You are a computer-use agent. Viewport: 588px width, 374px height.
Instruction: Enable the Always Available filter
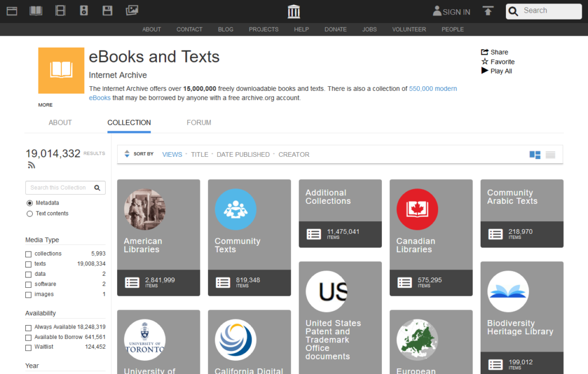29,327
